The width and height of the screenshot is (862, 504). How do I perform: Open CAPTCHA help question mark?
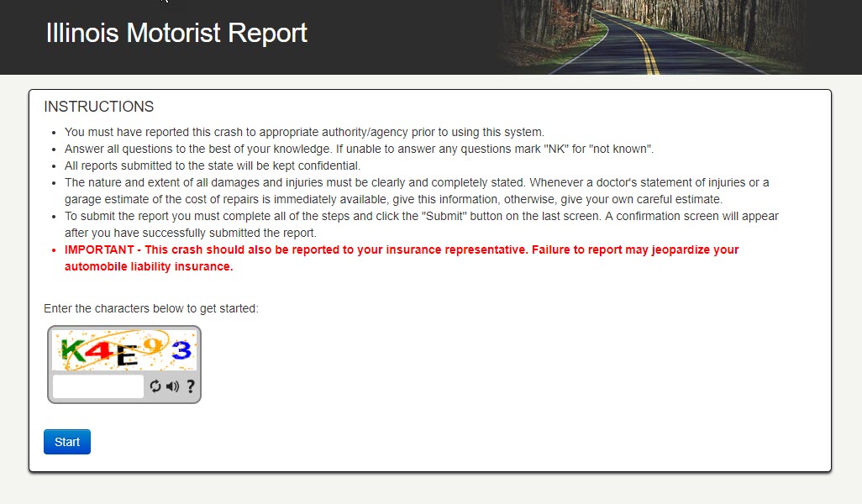tap(190, 386)
